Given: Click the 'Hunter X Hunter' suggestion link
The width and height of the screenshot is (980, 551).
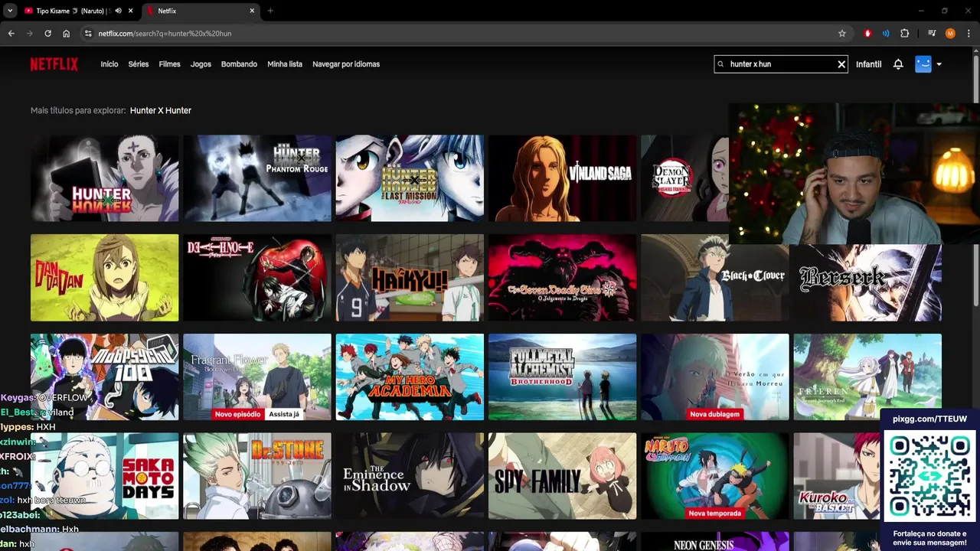Looking at the screenshot, I should pos(161,110).
